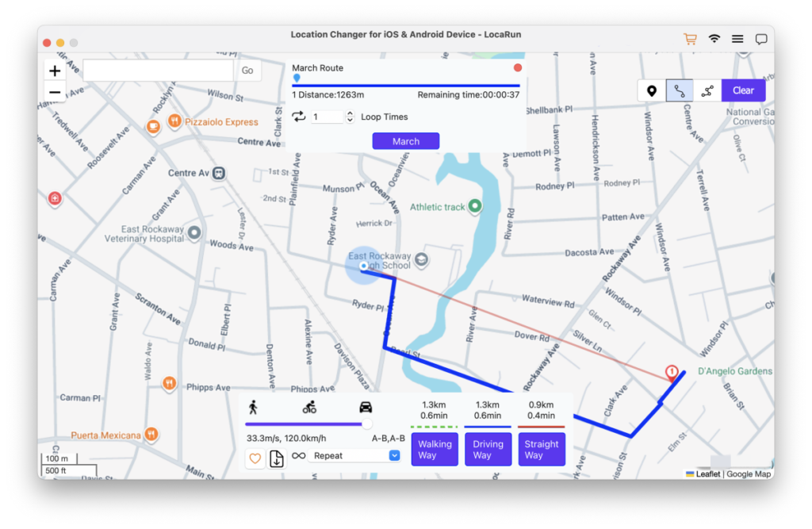Click the Go search button

tap(247, 71)
